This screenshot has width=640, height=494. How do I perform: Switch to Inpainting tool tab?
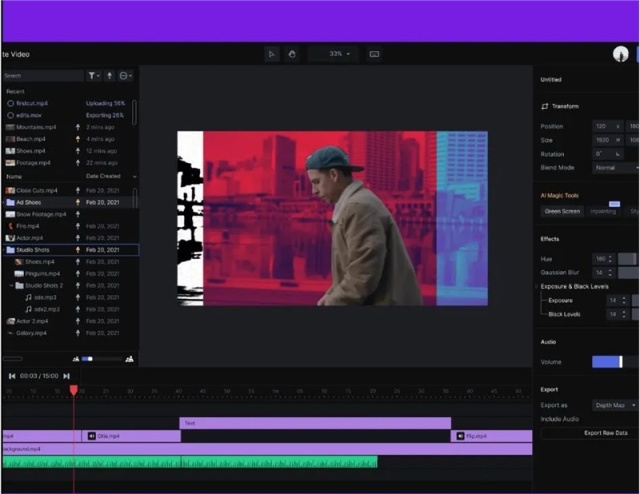point(603,211)
